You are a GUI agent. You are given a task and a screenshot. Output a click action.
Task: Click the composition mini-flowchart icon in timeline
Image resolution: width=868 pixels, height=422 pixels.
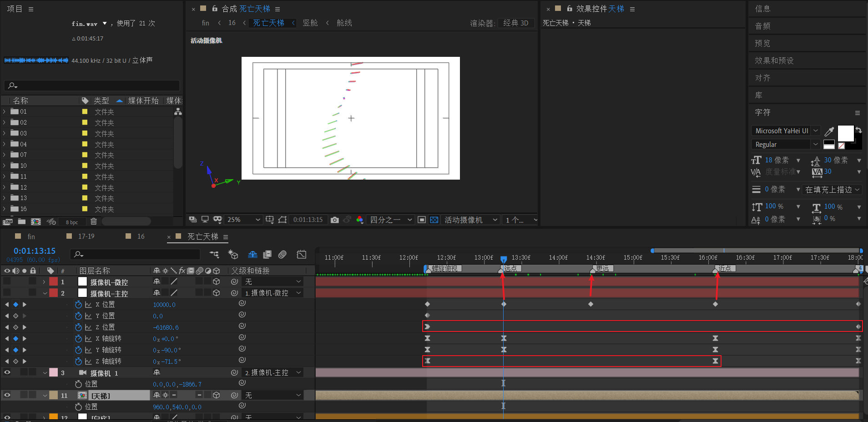click(x=214, y=255)
